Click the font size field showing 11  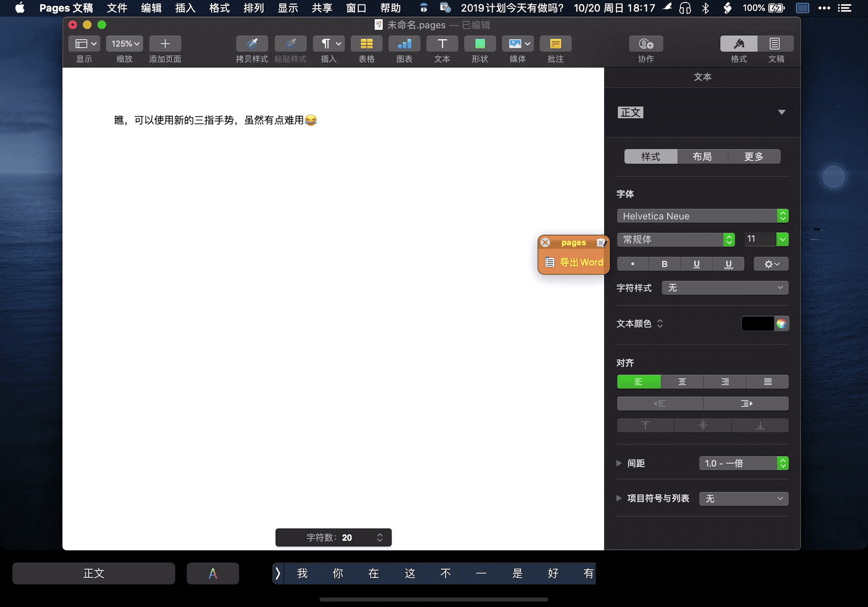[759, 239]
